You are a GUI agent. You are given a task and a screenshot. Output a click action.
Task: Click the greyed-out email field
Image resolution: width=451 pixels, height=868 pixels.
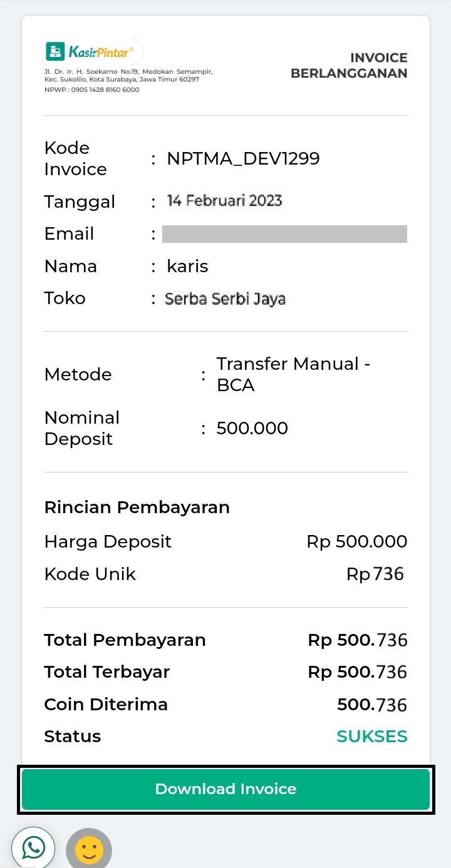click(284, 234)
